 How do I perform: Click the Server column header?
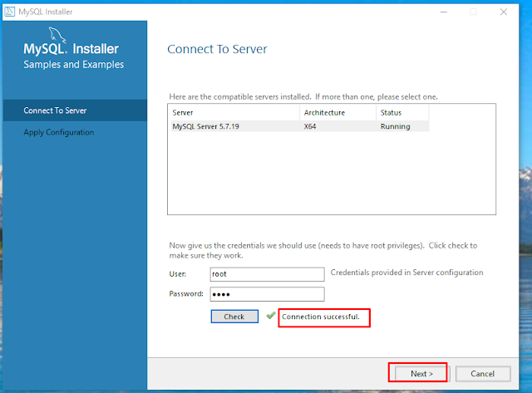click(234, 112)
